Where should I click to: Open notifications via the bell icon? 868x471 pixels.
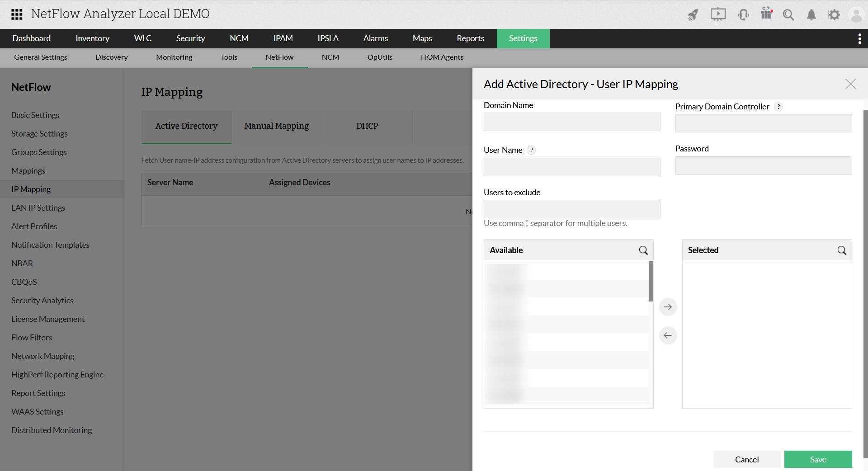[x=811, y=15]
